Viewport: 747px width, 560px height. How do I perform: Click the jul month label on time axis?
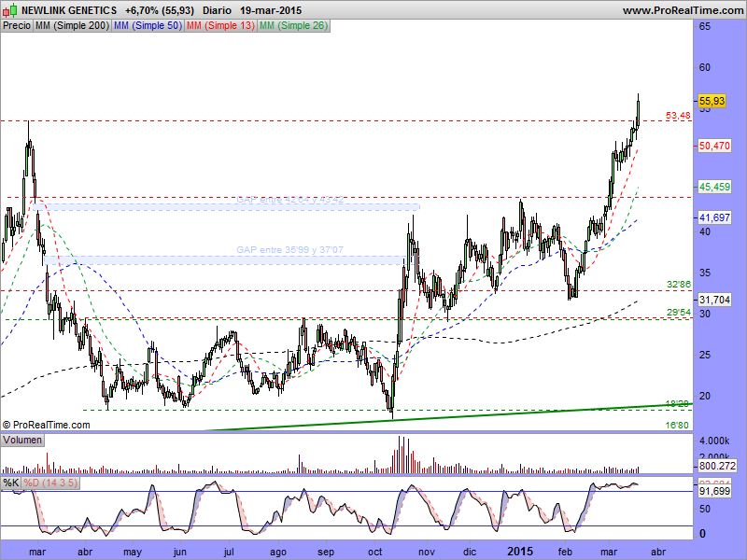(x=229, y=552)
